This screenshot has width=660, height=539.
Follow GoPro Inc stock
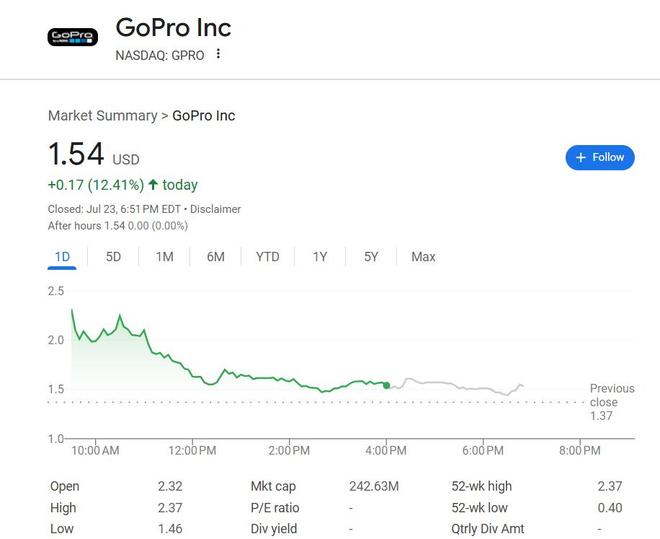click(x=600, y=157)
